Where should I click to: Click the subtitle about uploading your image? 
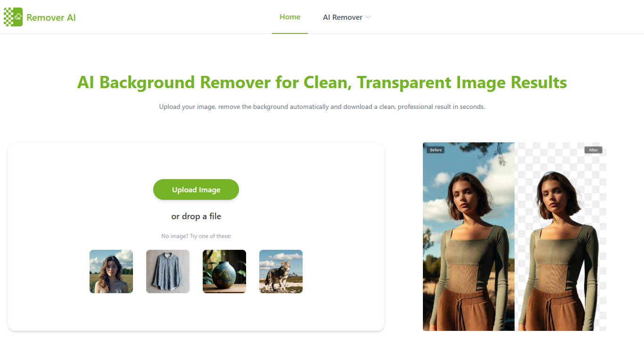click(322, 107)
